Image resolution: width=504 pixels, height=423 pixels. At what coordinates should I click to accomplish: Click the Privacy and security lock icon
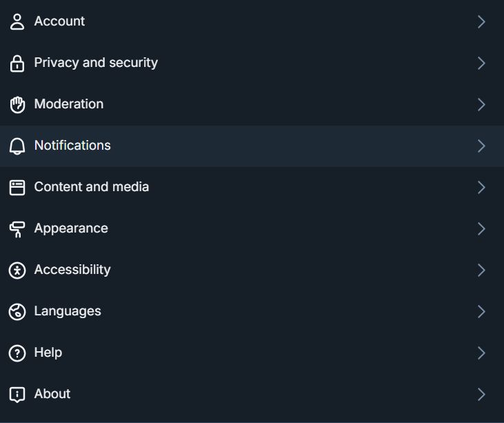click(17, 63)
